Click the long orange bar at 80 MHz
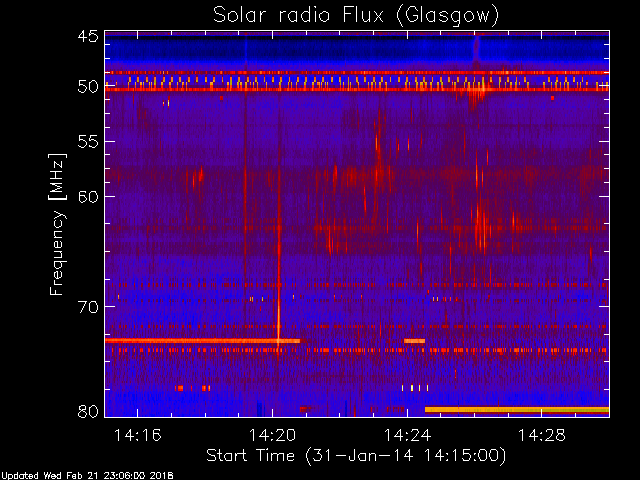The height and width of the screenshot is (480, 640). 517,409
